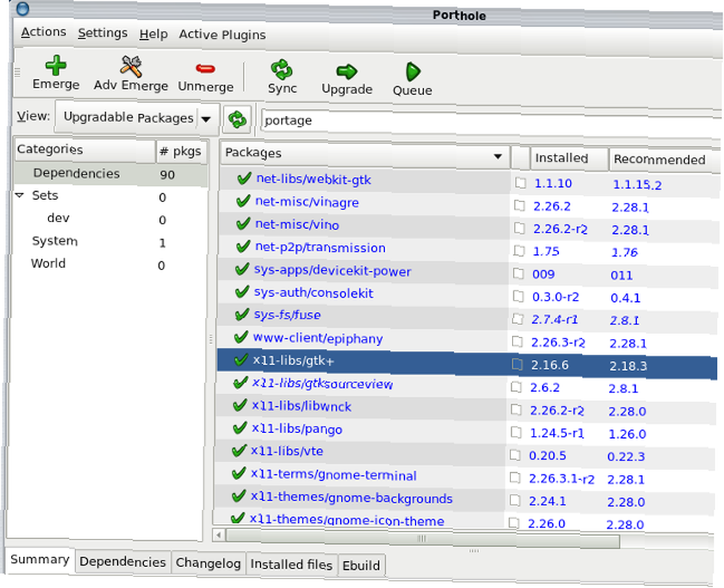
Task: Collapse the Sets category tree
Action: [x=20, y=196]
